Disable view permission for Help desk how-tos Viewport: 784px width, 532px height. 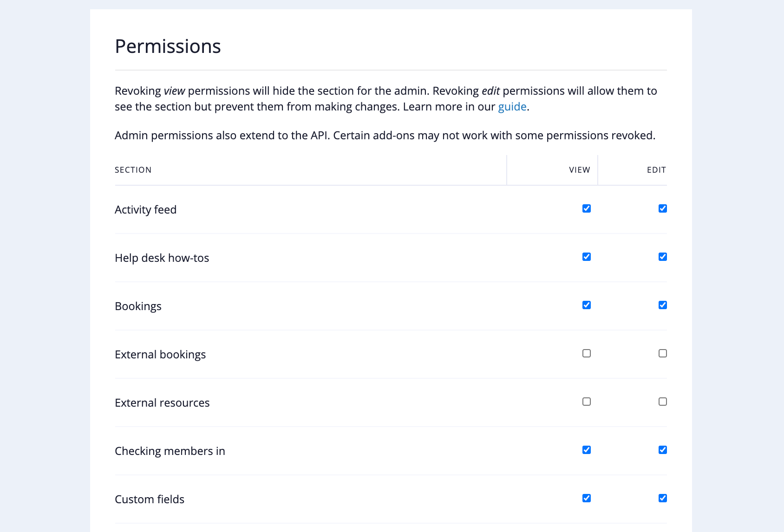pyautogui.click(x=587, y=257)
